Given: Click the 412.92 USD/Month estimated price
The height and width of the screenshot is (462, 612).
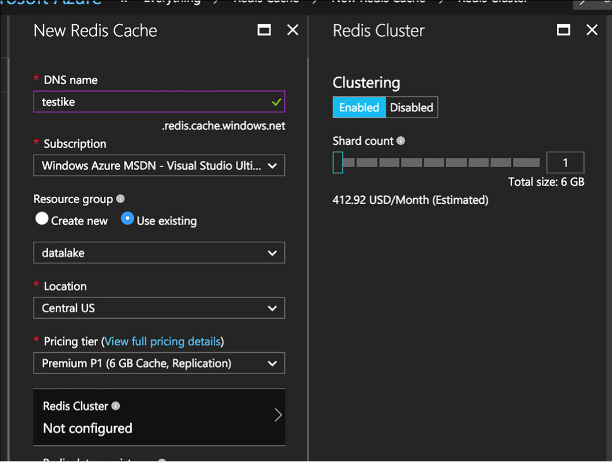Looking at the screenshot, I should pos(410,200).
